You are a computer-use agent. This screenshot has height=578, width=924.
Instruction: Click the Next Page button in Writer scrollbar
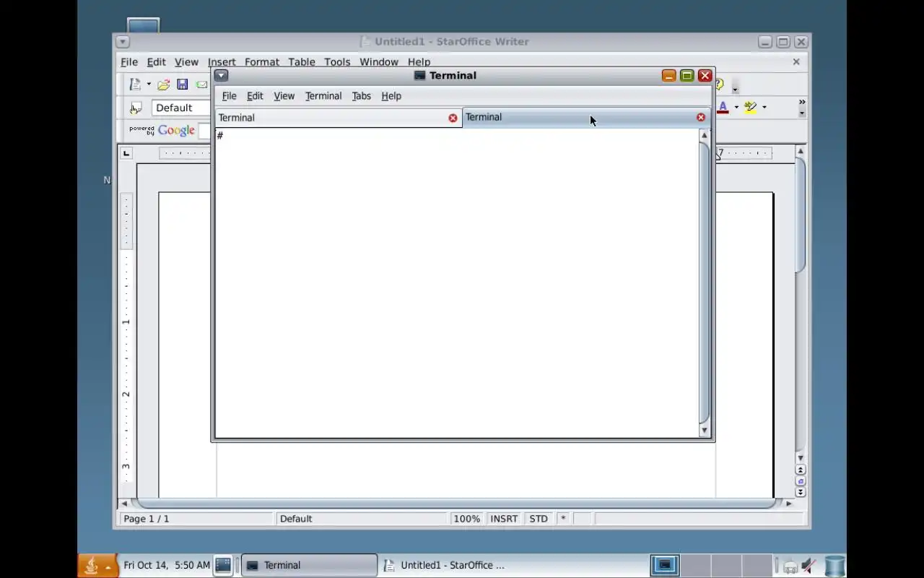[800, 493]
